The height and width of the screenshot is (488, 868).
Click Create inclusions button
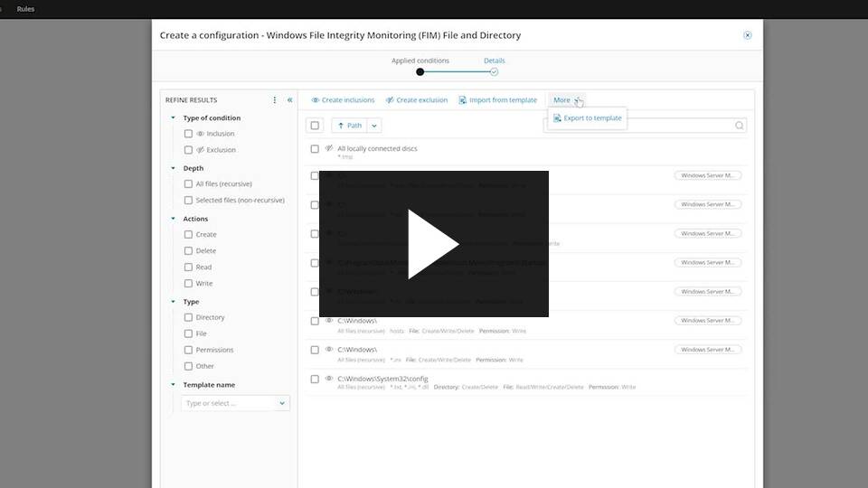coord(343,100)
